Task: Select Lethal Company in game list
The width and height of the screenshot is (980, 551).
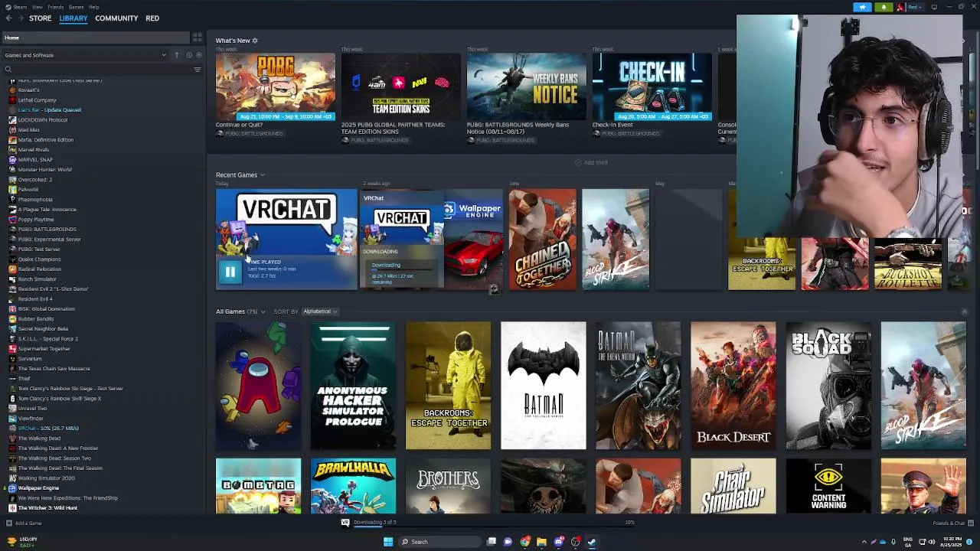Action: 37,100
